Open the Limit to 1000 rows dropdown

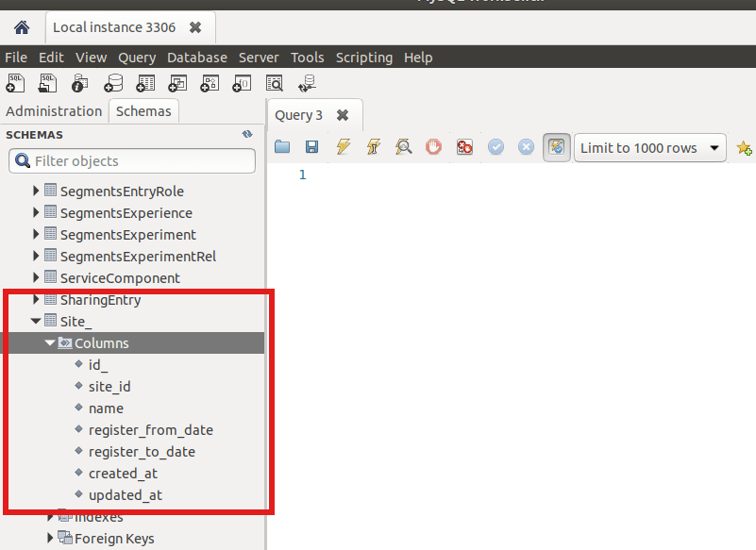point(649,147)
